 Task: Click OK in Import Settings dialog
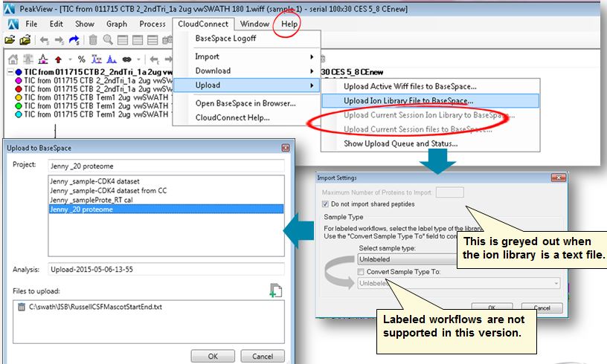click(492, 308)
